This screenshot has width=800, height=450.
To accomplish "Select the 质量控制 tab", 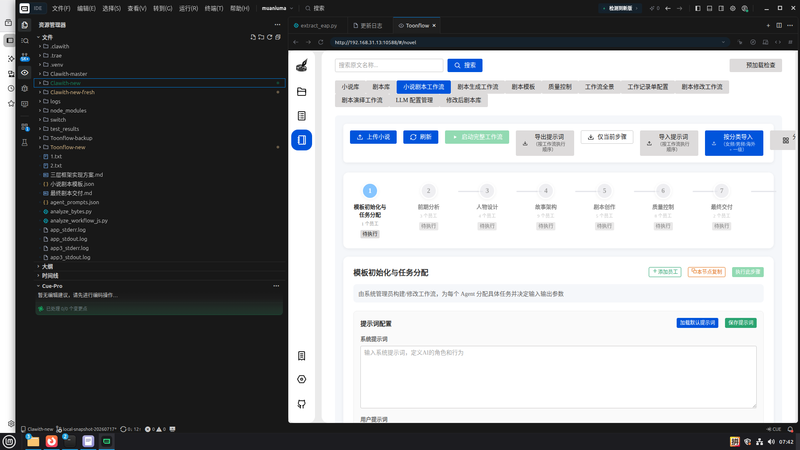I will (x=560, y=87).
